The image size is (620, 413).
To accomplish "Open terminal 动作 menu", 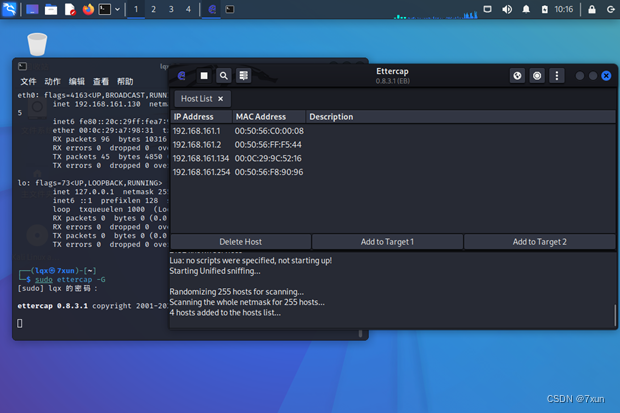I will pos(52,81).
